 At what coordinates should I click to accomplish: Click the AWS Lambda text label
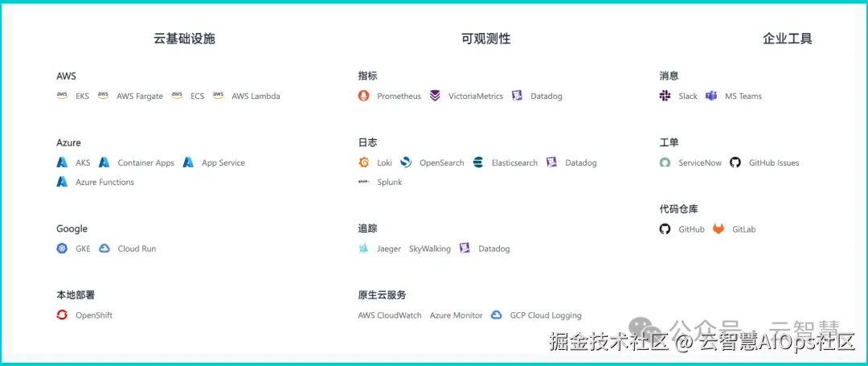(x=256, y=96)
